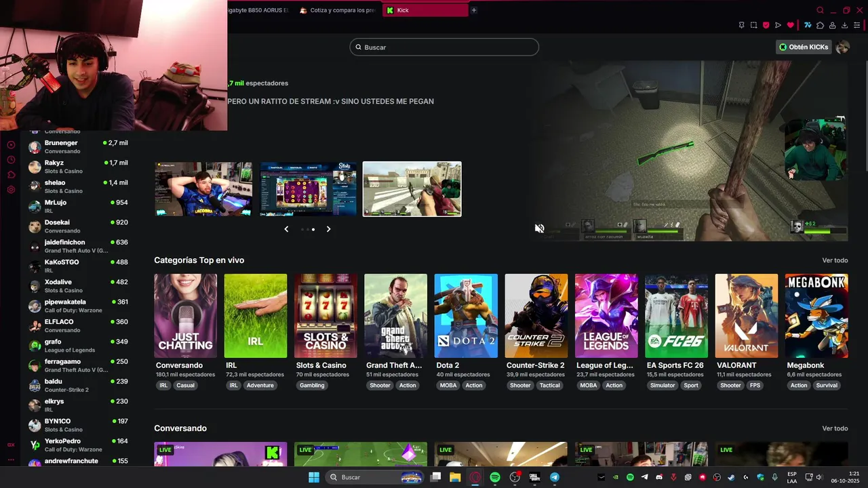The height and width of the screenshot is (488, 868).
Task: Click the Steam icon in system tray
Action: point(731,477)
